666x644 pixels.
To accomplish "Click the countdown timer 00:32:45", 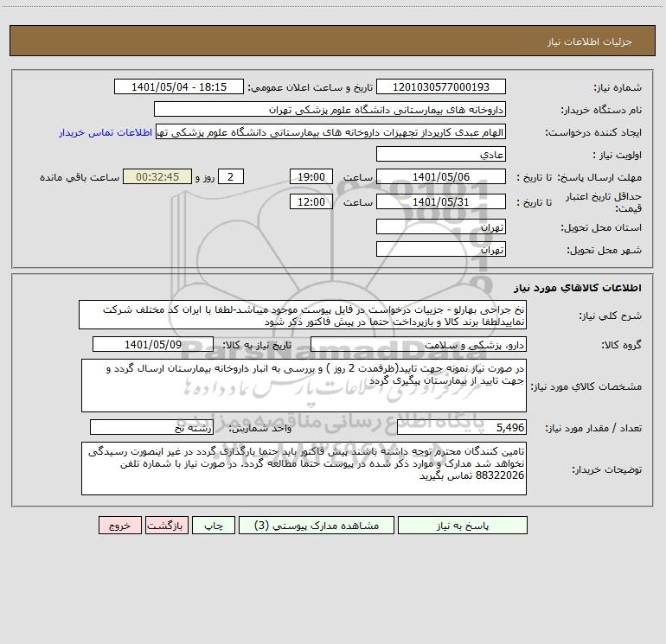I will click(x=157, y=177).
